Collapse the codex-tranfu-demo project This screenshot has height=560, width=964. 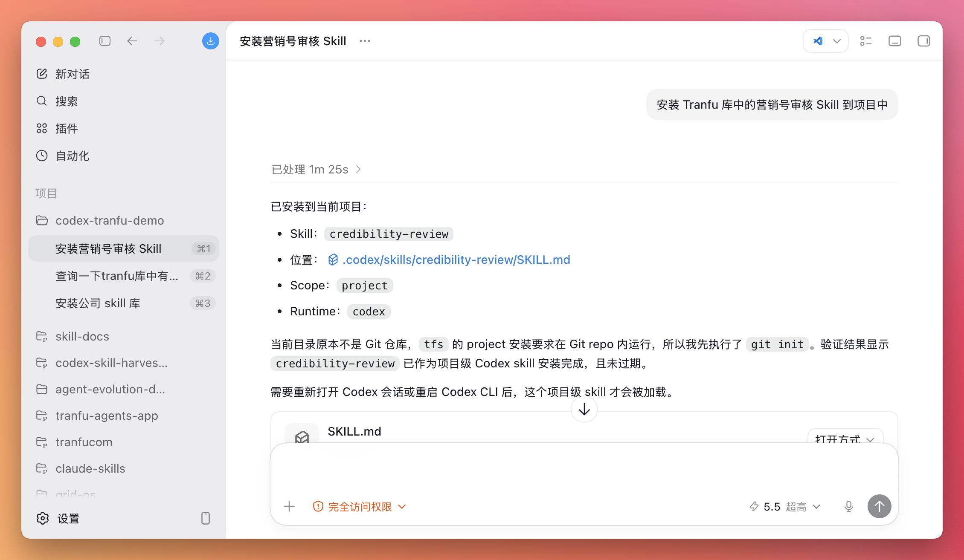(124, 220)
